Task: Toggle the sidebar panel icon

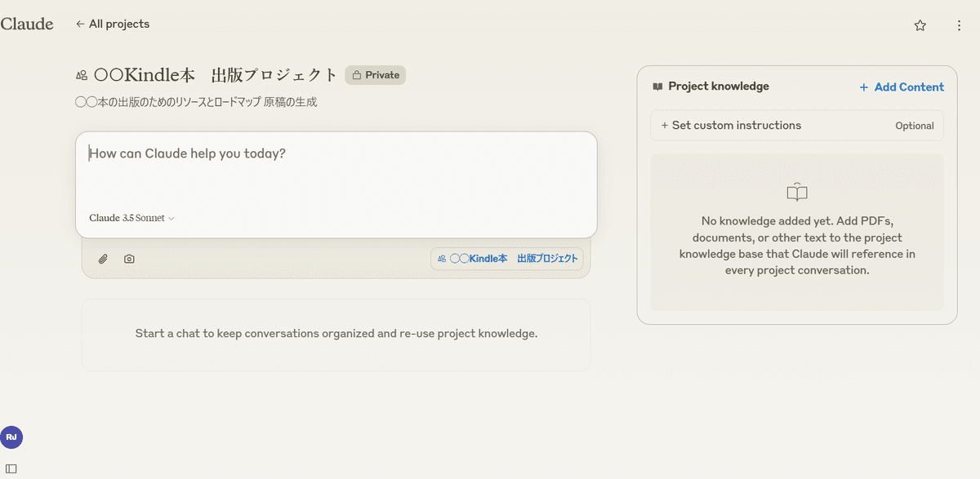Action: (11, 468)
